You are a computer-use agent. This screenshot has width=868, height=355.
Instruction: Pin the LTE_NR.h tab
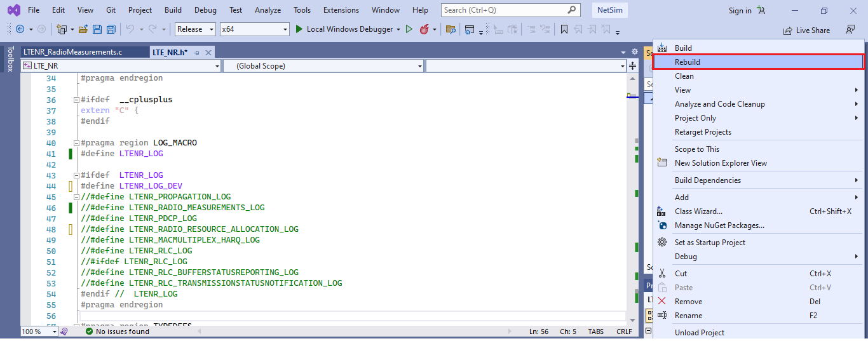click(197, 52)
